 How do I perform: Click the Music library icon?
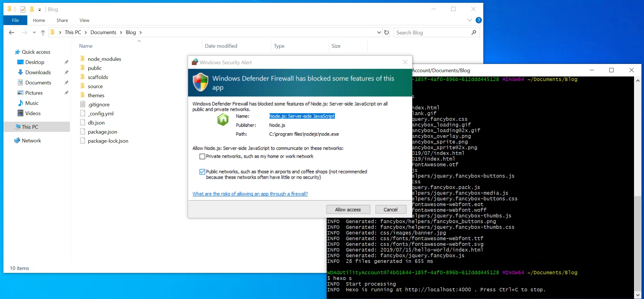[20, 103]
